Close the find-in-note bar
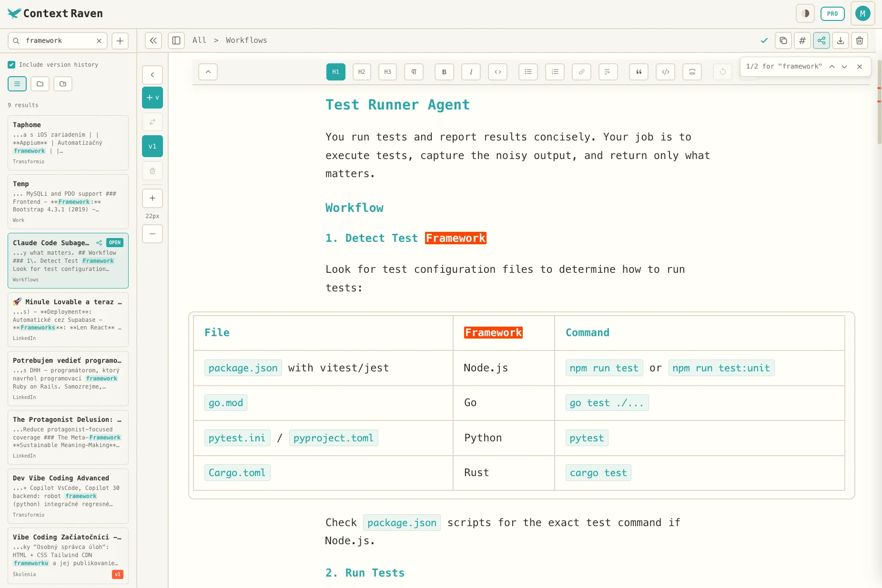 point(860,67)
